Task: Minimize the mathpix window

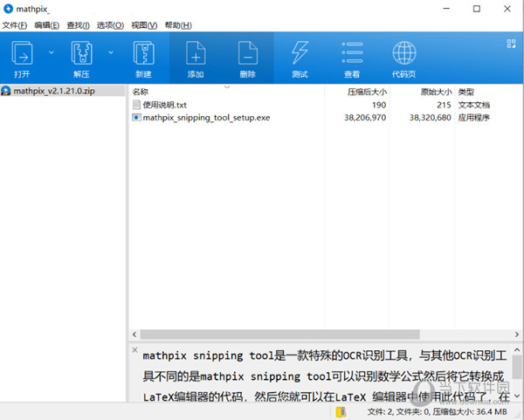Action: click(x=446, y=9)
